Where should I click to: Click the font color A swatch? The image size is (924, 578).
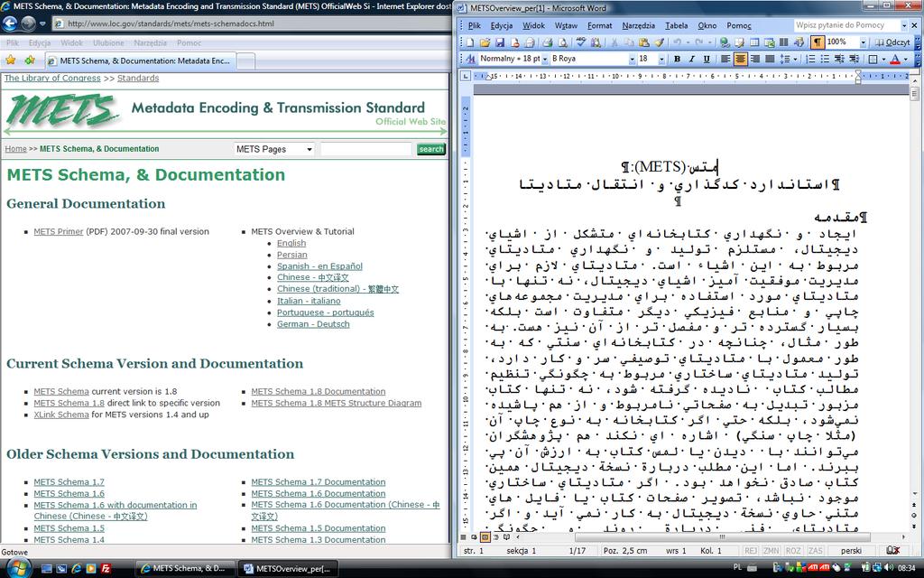(x=894, y=59)
